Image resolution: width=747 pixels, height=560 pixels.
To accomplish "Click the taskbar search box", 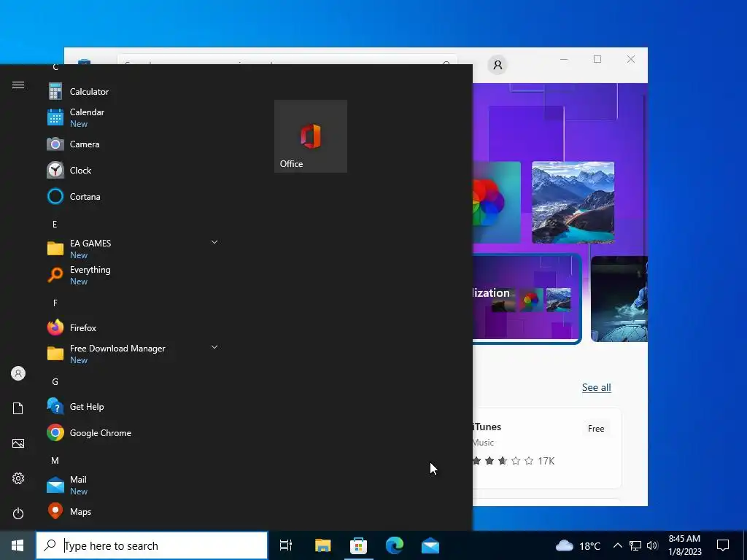I will coord(152,545).
